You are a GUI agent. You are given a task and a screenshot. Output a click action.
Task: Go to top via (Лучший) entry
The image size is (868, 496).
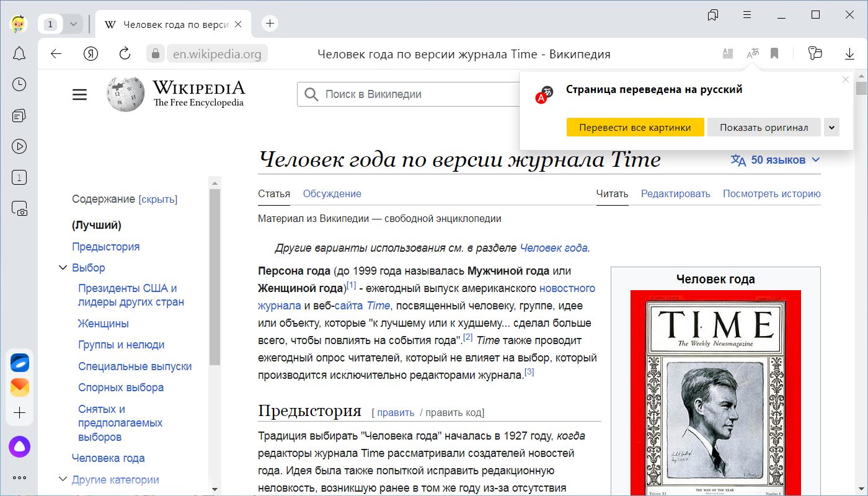click(x=97, y=225)
